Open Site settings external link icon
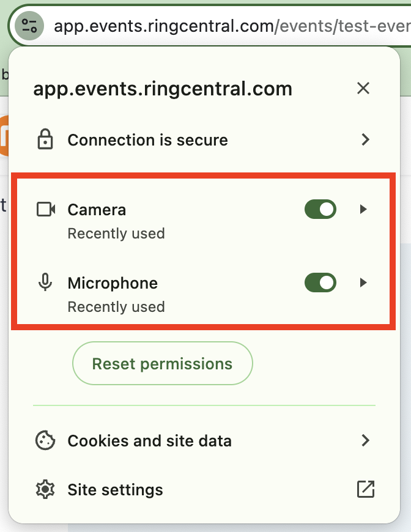This screenshot has height=532, width=411. (x=365, y=489)
